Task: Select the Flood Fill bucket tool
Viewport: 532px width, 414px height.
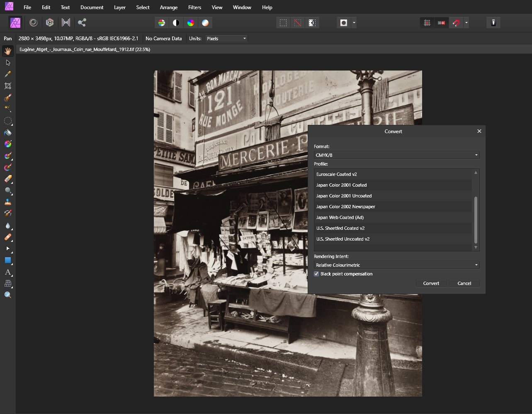Action: click(7, 133)
